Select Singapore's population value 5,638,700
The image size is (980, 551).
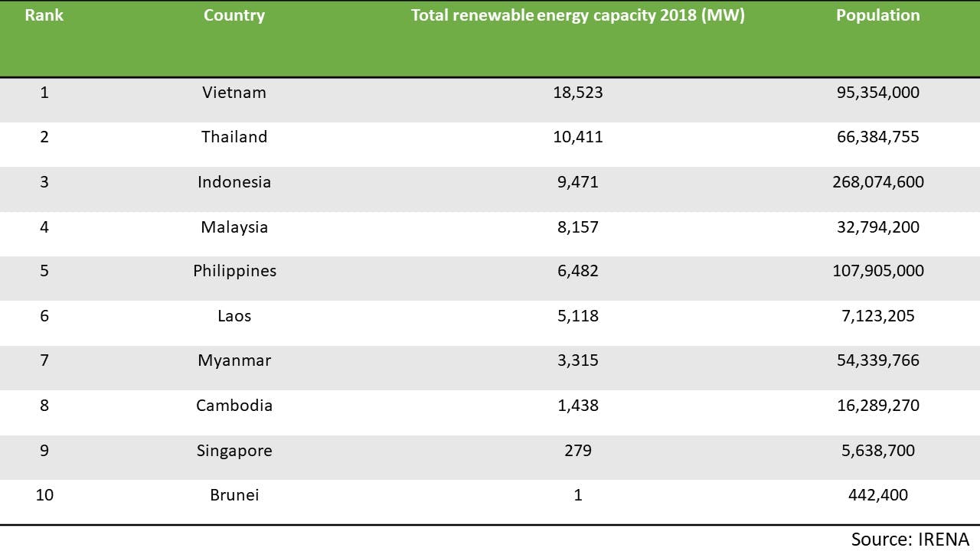tap(879, 450)
